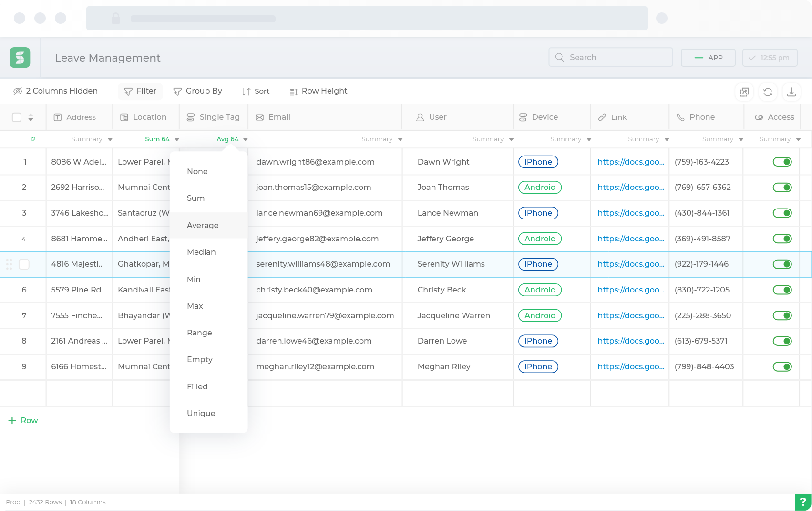Open Darren Lowe's docs link

tap(631, 341)
